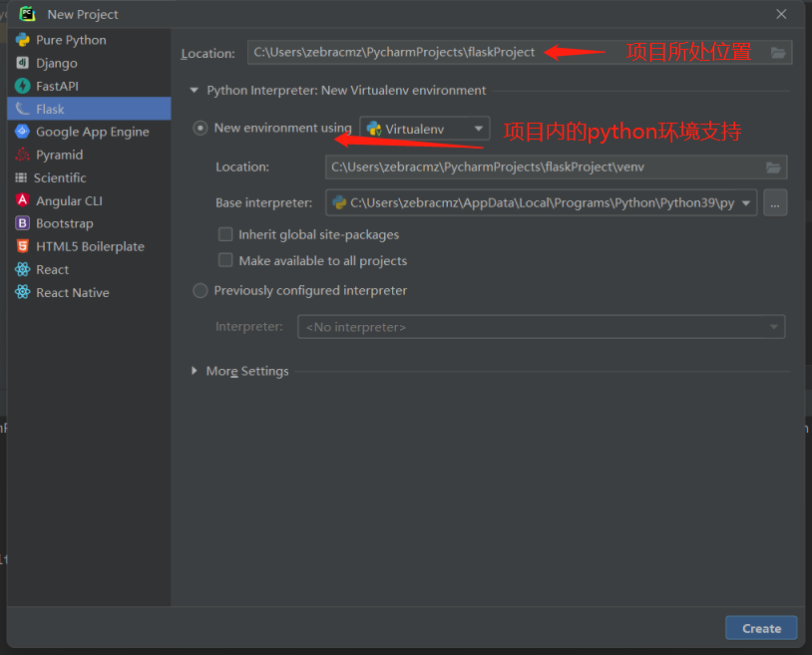The height and width of the screenshot is (655, 812).
Task: Choose FastAPI project type
Action: pos(89,86)
